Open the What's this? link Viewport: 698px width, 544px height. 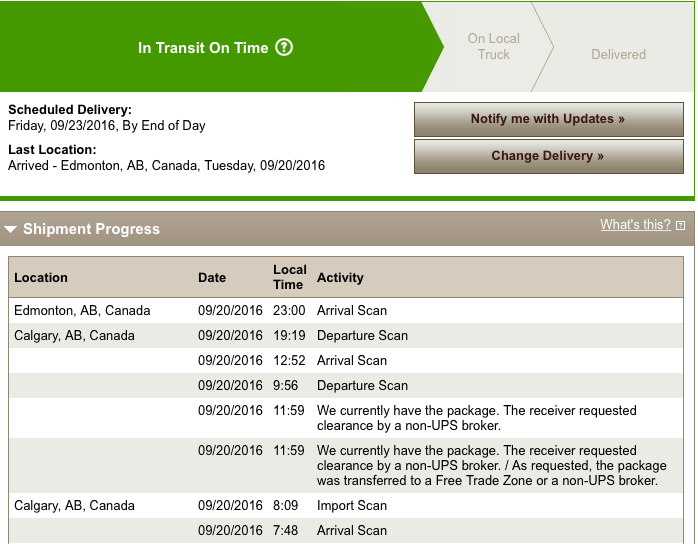click(x=635, y=224)
